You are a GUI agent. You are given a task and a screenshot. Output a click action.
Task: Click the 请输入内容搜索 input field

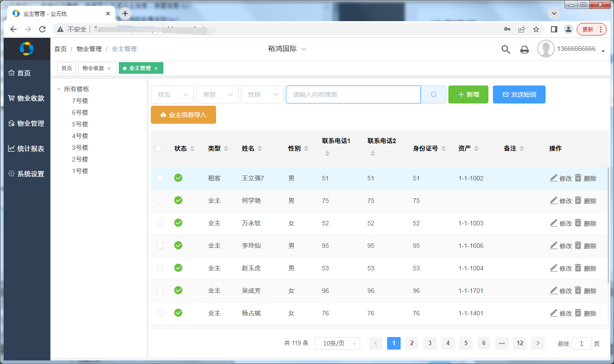[353, 94]
